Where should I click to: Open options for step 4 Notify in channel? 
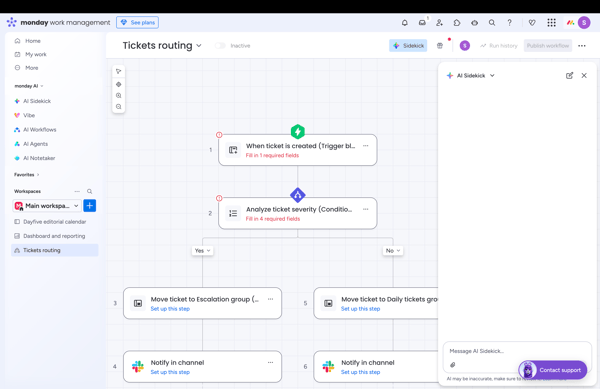coord(271,362)
